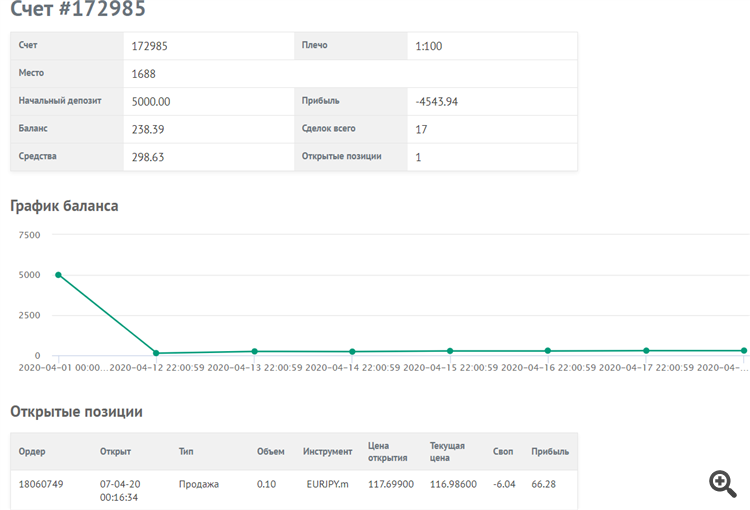Click the Ордер column header
The height and width of the screenshot is (510, 750).
click(32, 452)
